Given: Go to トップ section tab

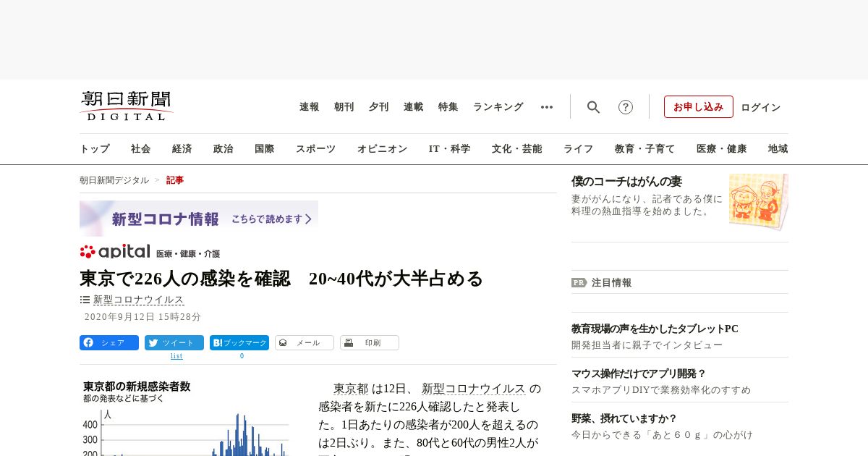Looking at the screenshot, I should pos(95,149).
